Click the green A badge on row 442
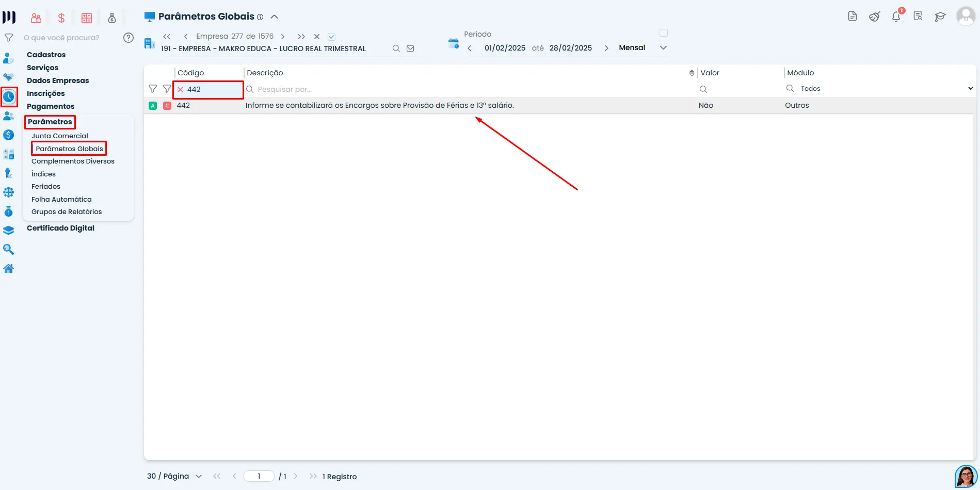This screenshot has height=490, width=980. [153, 106]
